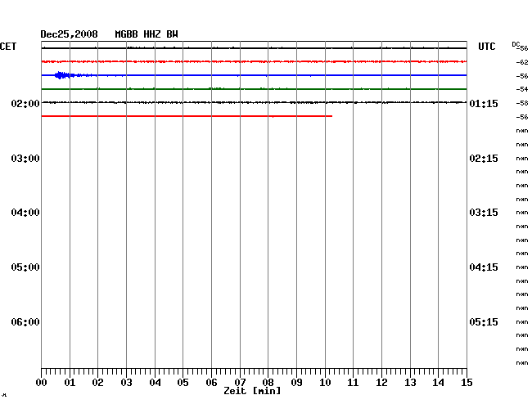This screenshot has width=532, height=404.
Task: Click the -62 DC offset value
Action: [522, 62]
